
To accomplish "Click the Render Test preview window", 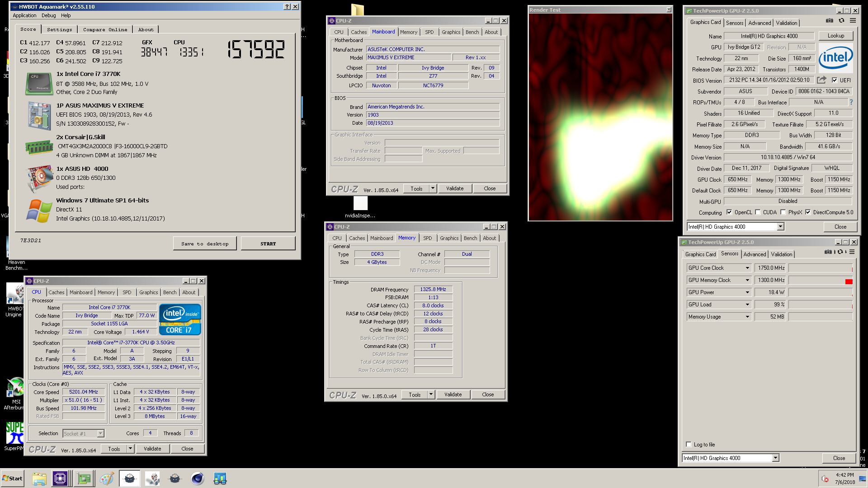I will point(600,117).
